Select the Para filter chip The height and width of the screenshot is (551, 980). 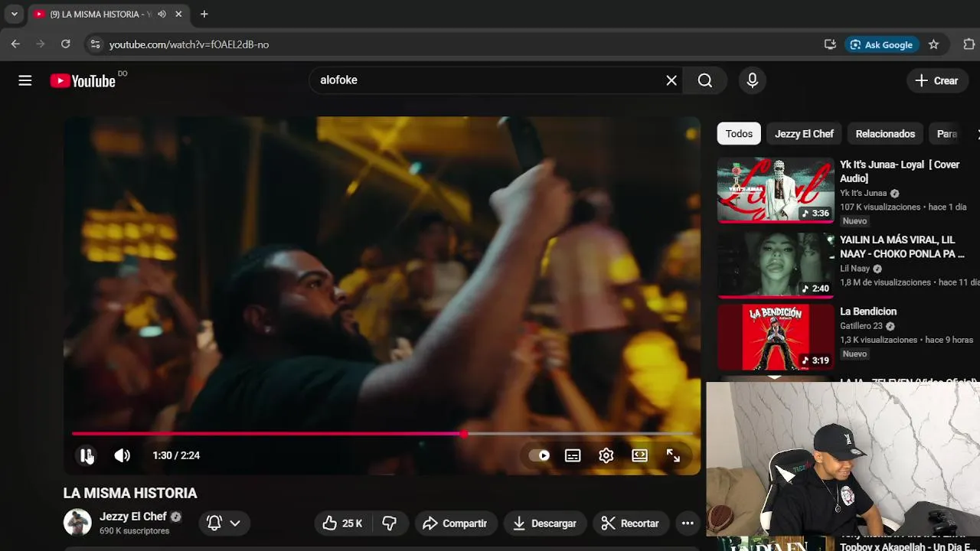point(947,134)
